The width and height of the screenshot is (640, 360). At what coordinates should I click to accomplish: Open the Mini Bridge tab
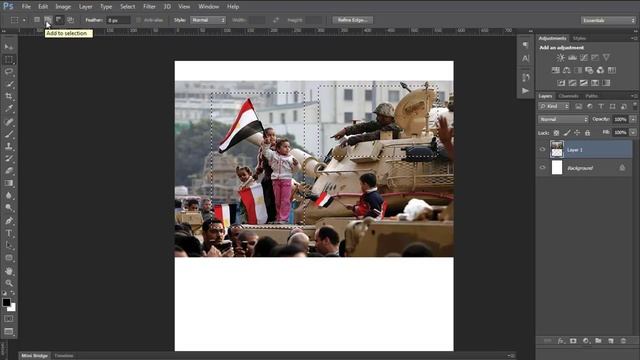coord(34,356)
